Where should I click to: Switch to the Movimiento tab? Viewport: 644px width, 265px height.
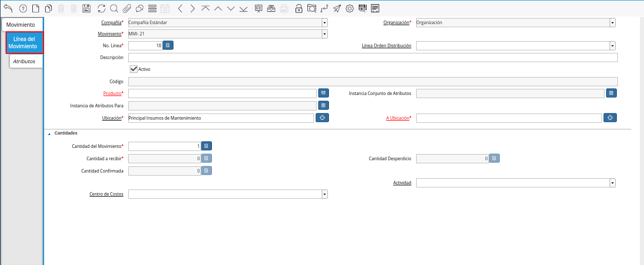21,25
